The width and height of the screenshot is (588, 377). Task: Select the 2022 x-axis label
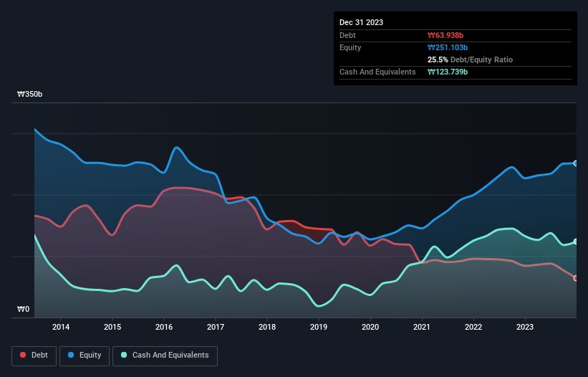pos(473,327)
